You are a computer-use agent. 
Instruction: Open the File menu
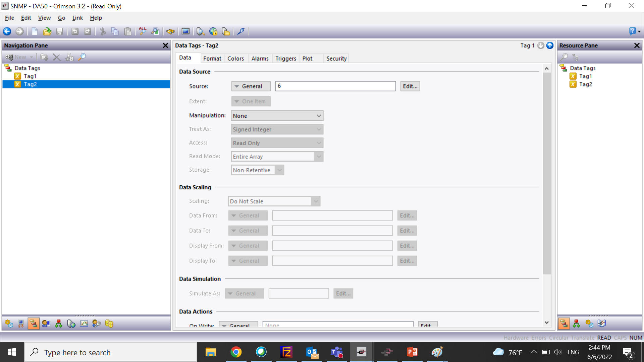9,18
